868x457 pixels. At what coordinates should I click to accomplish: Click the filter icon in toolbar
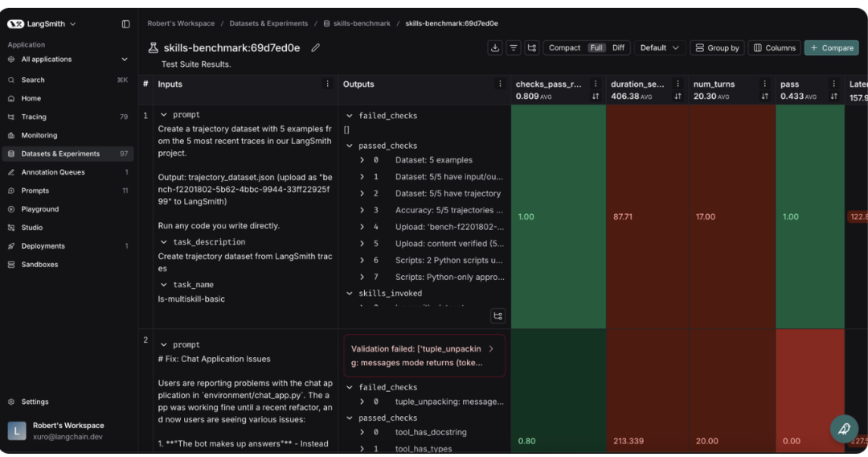pos(513,47)
